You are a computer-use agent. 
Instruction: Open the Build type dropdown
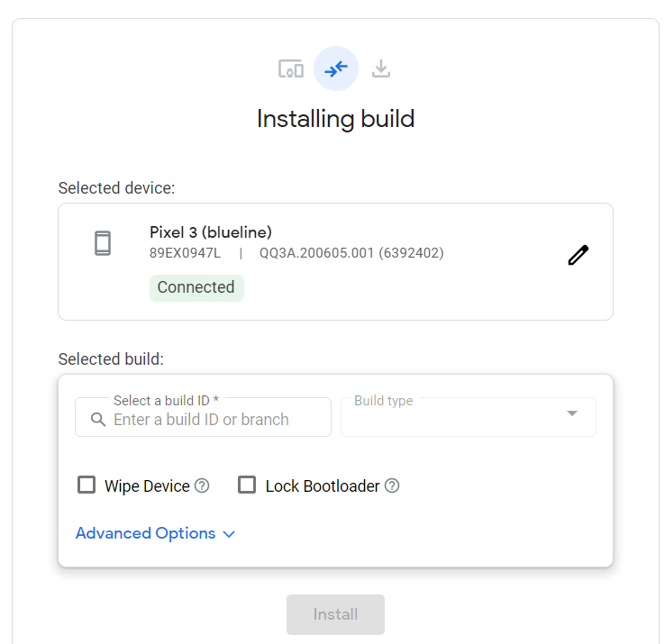coord(469,417)
